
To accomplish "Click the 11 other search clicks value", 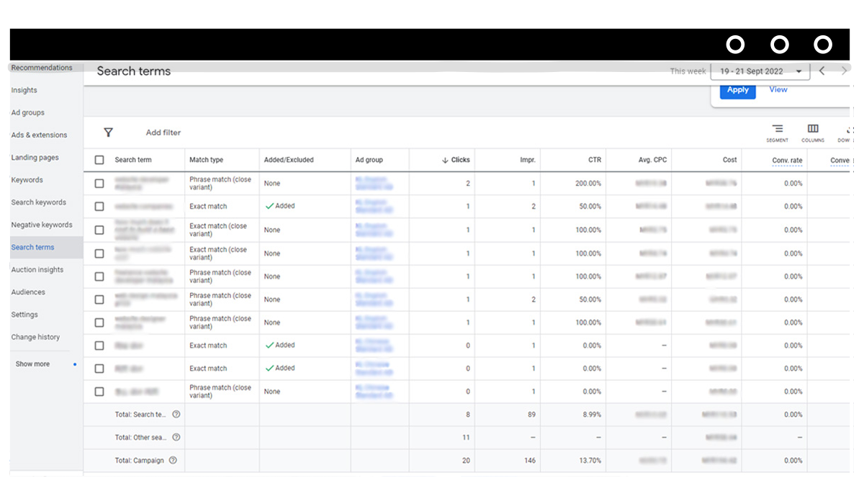I will [x=467, y=437].
